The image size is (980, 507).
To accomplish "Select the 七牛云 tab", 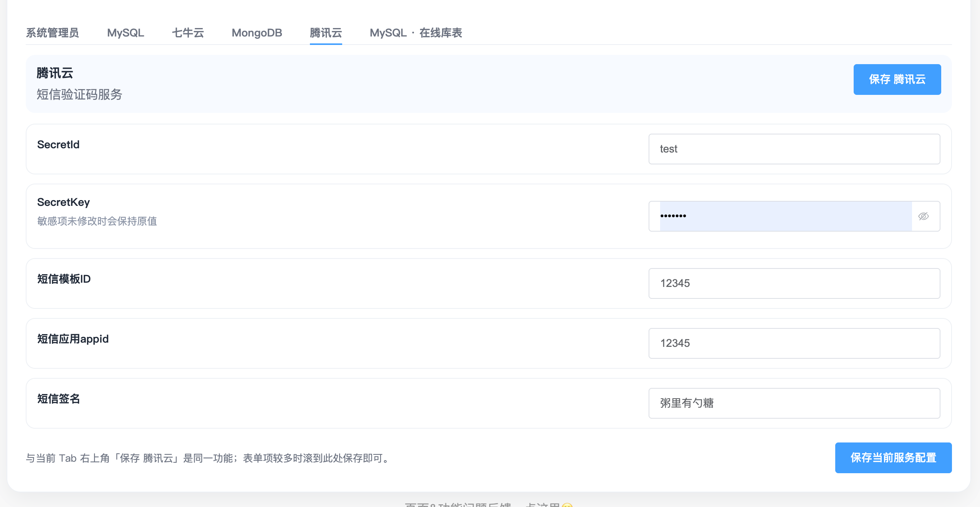I will 188,33.
